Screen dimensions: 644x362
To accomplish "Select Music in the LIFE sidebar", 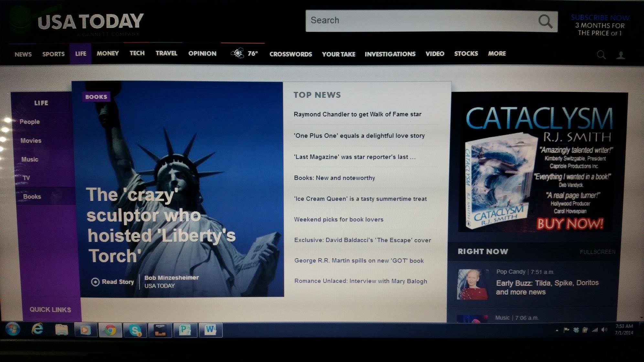I will tap(29, 159).
